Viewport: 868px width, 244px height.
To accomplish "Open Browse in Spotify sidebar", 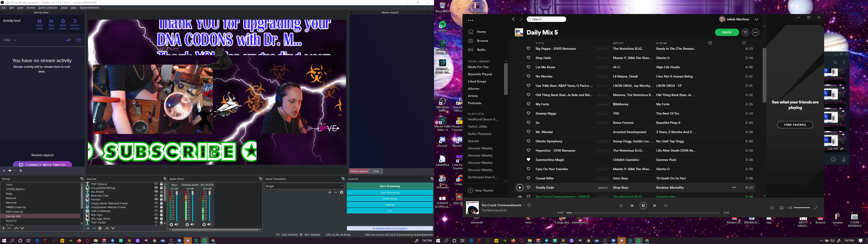I will [478, 41].
